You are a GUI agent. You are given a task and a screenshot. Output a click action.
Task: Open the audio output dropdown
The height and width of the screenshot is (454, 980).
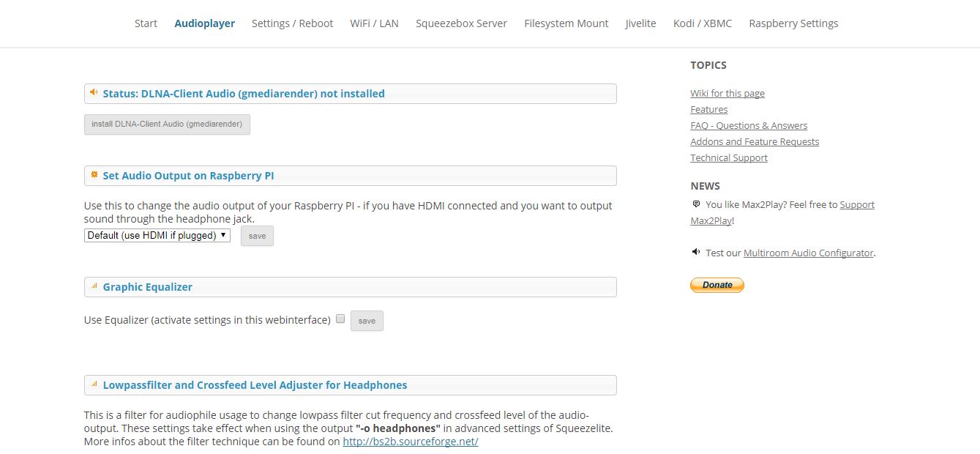pyautogui.click(x=157, y=236)
